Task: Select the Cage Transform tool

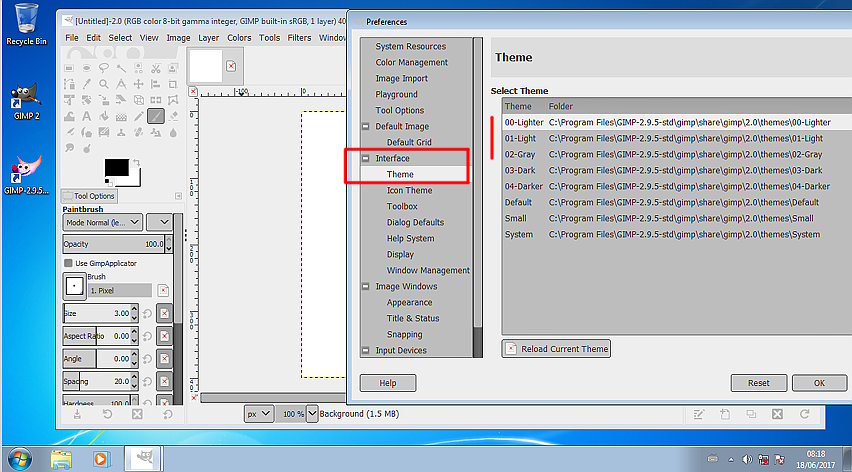Action: 173,100
